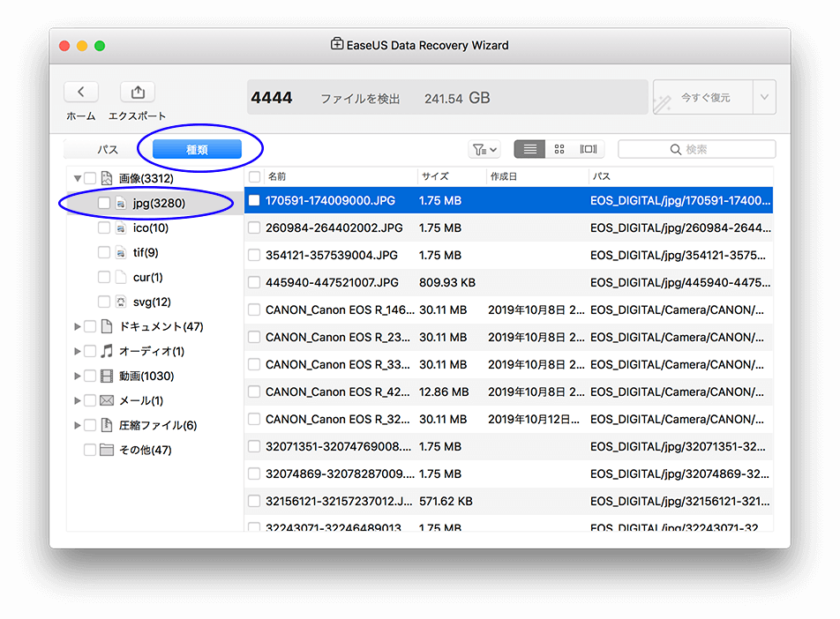Image resolution: width=840 pixels, height=619 pixels.
Task: Check the tif(9) checkbox
Action: tap(104, 252)
